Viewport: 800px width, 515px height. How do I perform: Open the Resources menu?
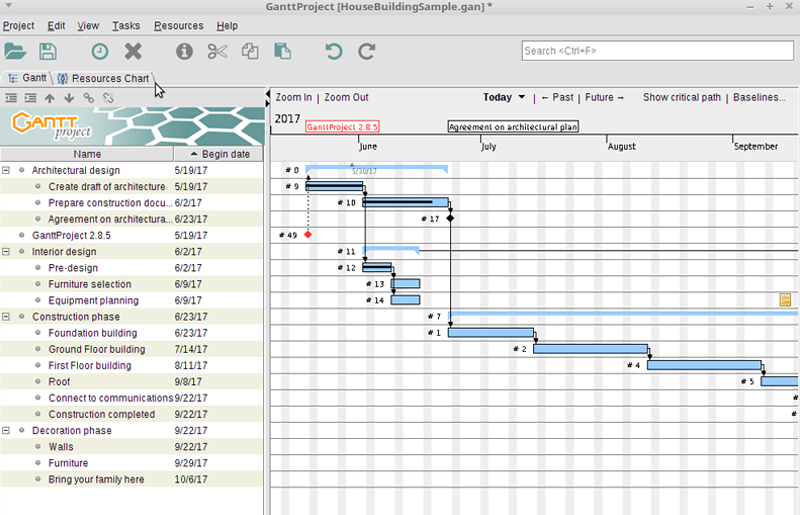tap(179, 26)
